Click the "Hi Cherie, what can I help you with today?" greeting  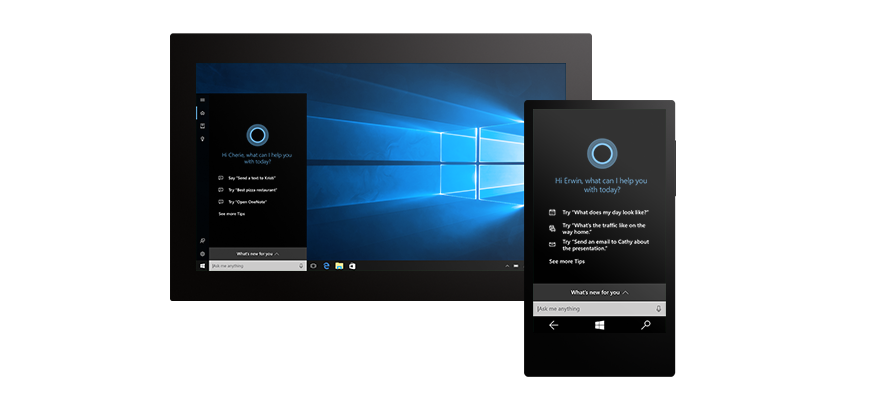coord(257,158)
